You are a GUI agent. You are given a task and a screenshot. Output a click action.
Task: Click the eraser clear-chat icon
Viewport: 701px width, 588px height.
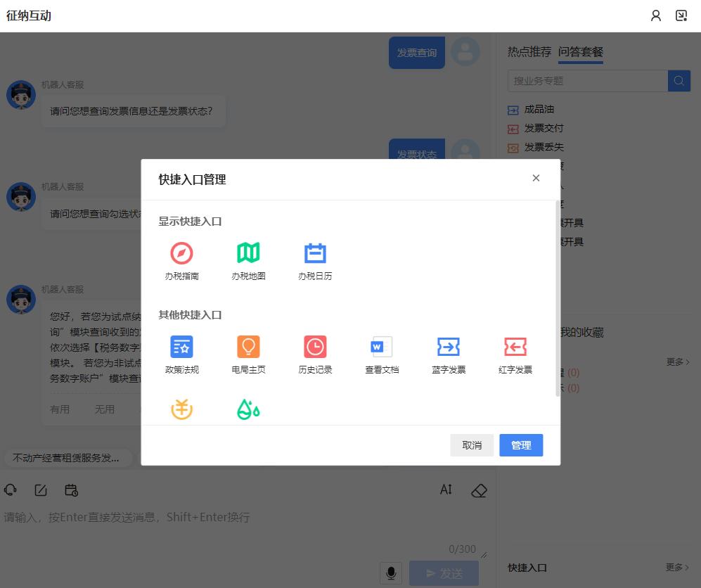pos(479,491)
